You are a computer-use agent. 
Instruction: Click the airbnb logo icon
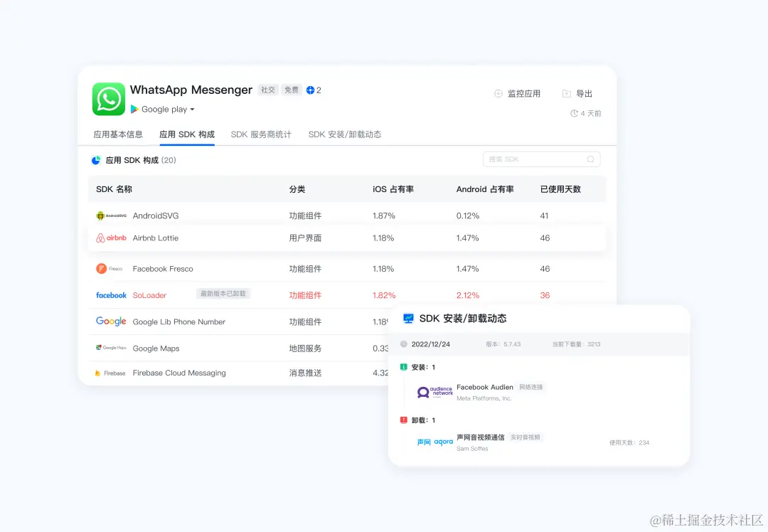[x=111, y=238]
